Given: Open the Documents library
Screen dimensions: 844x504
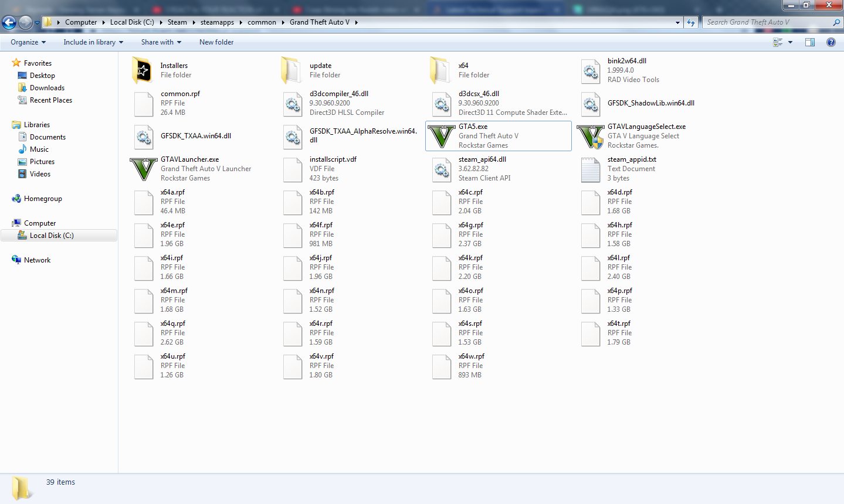Looking at the screenshot, I should (x=48, y=137).
